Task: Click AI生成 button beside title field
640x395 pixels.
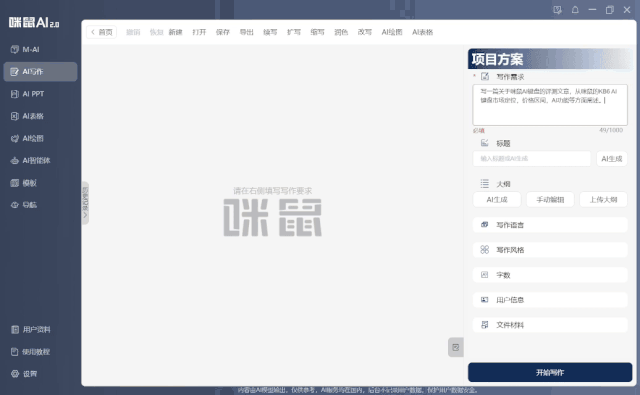Action: pyautogui.click(x=611, y=159)
